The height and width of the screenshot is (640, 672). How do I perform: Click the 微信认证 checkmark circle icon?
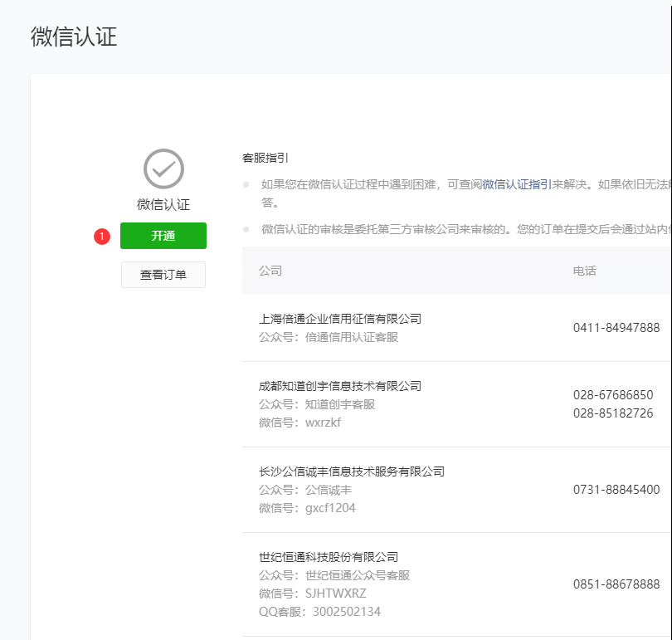click(x=163, y=169)
